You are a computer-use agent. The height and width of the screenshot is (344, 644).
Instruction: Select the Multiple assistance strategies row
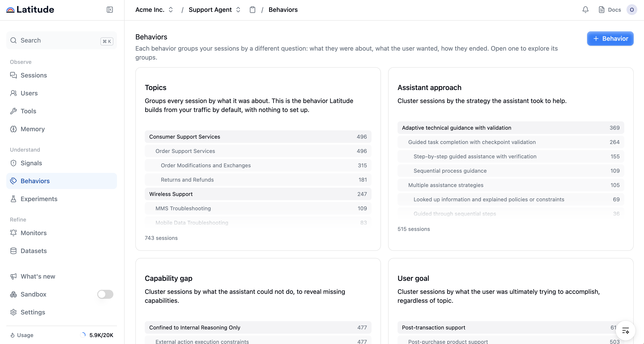point(511,185)
